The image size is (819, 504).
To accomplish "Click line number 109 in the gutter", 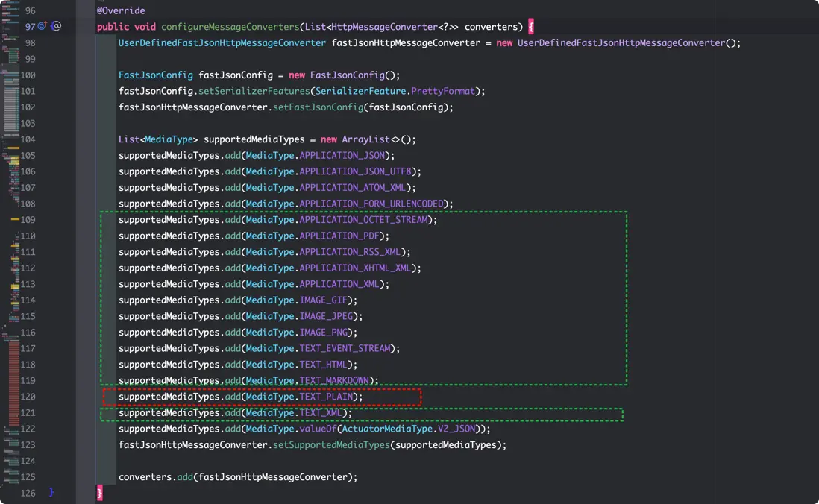I will point(28,220).
